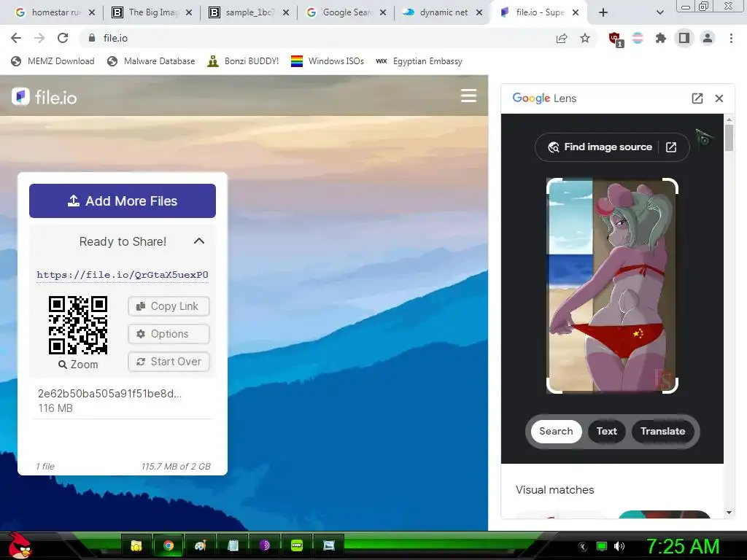747x560 pixels.
Task: Open the picture viewer taskbar icon
Action: [329, 545]
